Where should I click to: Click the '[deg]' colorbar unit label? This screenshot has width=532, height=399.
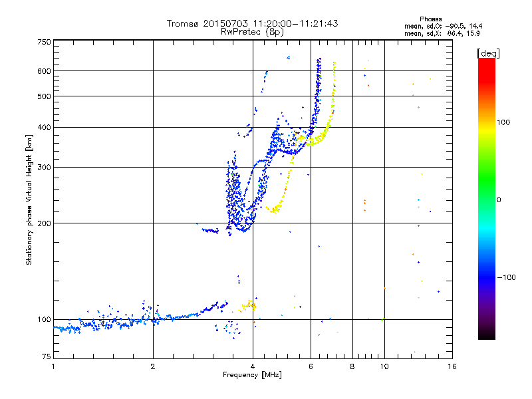pos(488,53)
